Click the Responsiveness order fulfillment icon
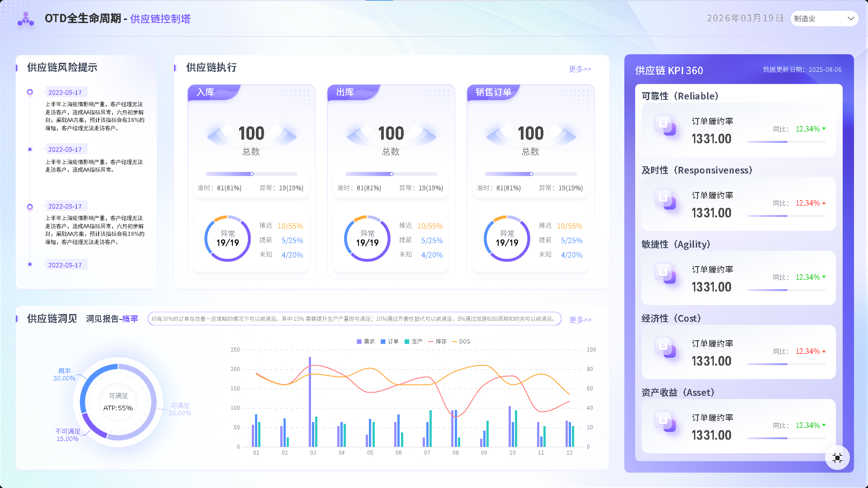The height and width of the screenshot is (488, 868). point(665,200)
